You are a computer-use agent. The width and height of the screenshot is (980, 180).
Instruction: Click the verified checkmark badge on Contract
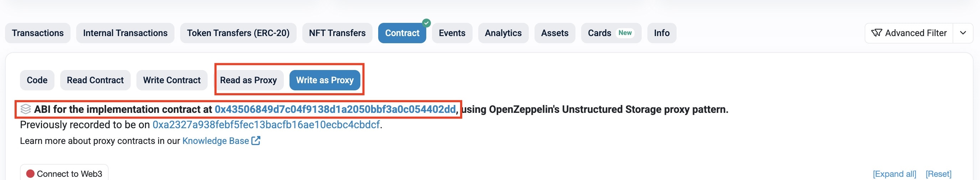pos(427,23)
